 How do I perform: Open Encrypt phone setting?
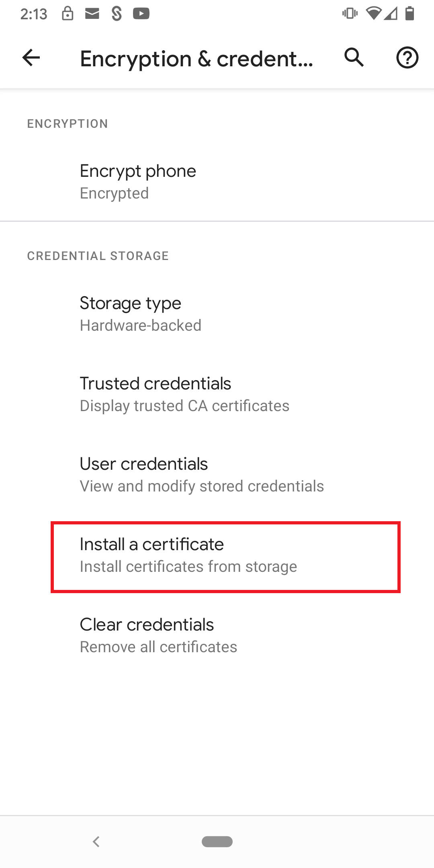point(217,182)
